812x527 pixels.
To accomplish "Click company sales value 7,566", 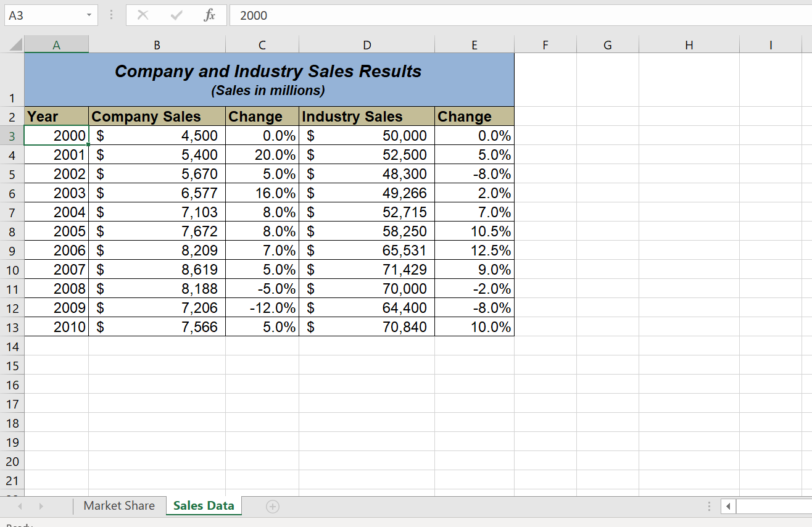I will (157, 327).
